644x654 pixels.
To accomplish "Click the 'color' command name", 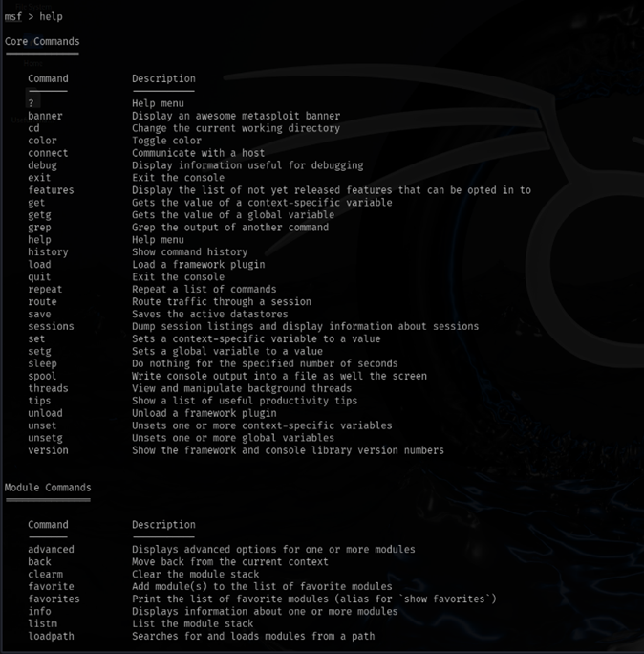I will tap(42, 141).
